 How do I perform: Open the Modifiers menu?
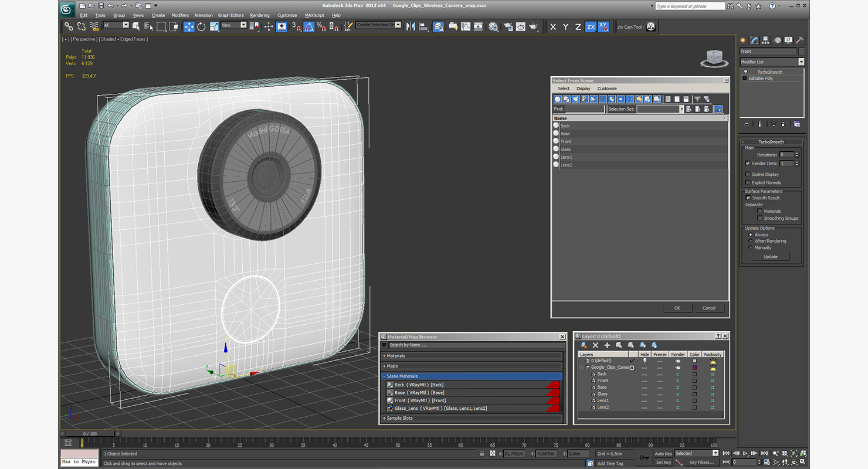(180, 15)
